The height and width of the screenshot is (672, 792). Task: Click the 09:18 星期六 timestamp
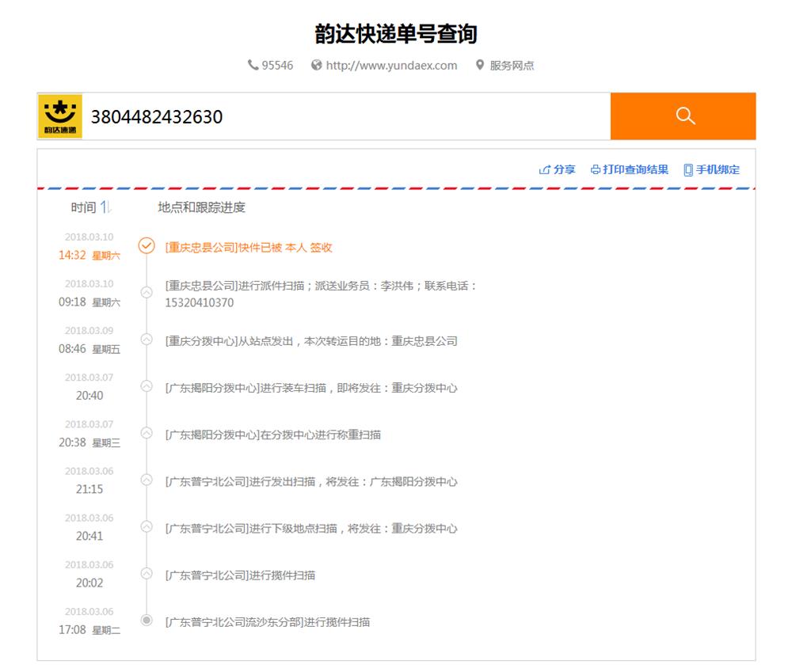[x=89, y=302]
